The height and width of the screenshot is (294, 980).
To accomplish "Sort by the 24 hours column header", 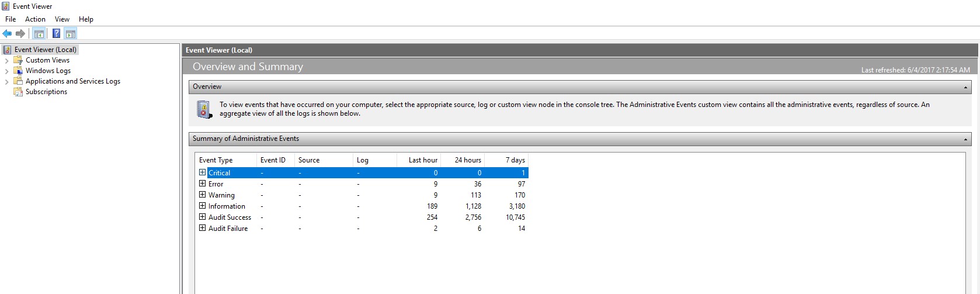I will point(467,160).
